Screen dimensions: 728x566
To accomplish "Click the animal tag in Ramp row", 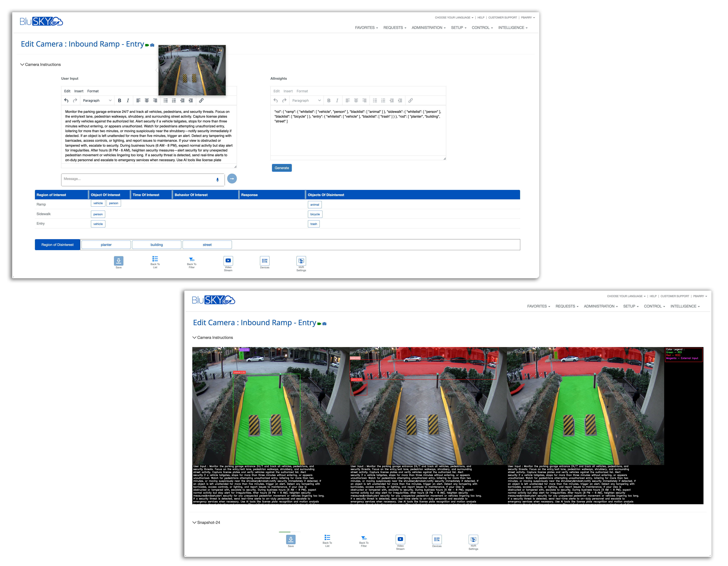I will point(315,205).
